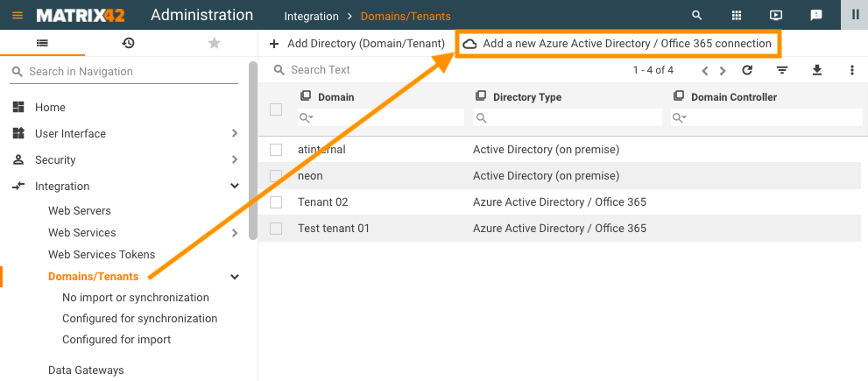Click the Home icon in the navigation
Screen dimensions: 868x381
[x=18, y=107]
